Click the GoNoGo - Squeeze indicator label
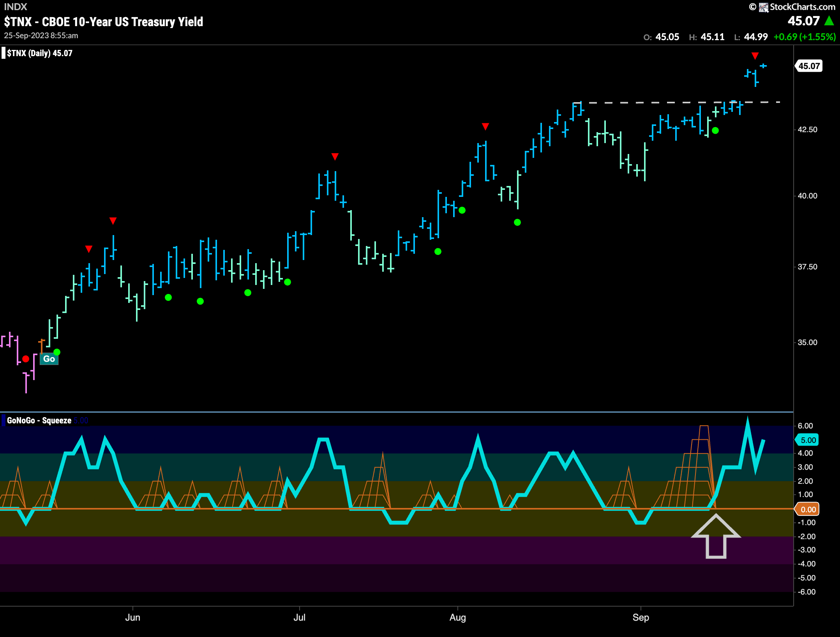The image size is (840, 637). (x=39, y=420)
